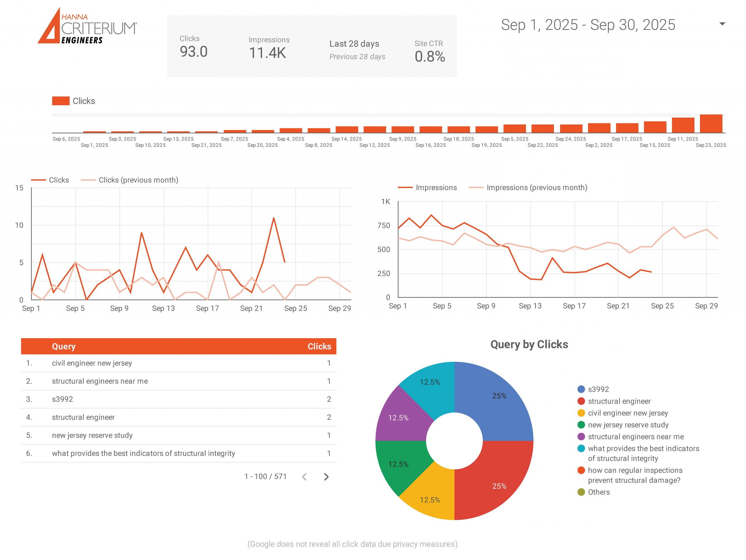This screenshot has width=746, height=560.
Task: Select the civil engineer new jersey row
Action: 92,363
